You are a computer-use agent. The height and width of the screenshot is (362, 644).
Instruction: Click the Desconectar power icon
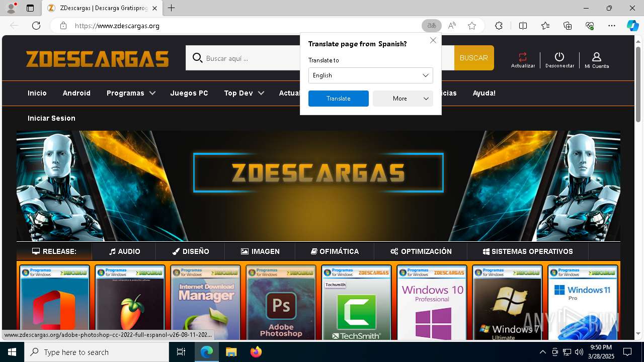click(x=559, y=60)
